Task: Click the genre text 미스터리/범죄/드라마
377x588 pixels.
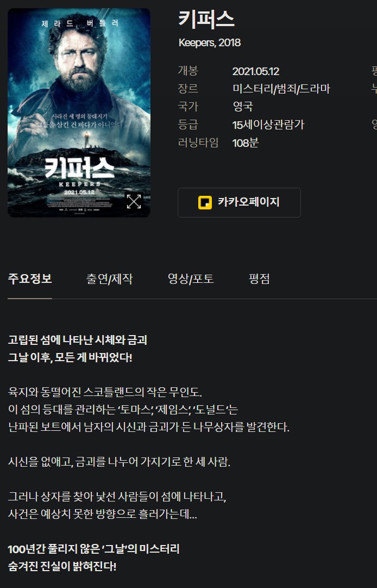Action: click(x=281, y=89)
